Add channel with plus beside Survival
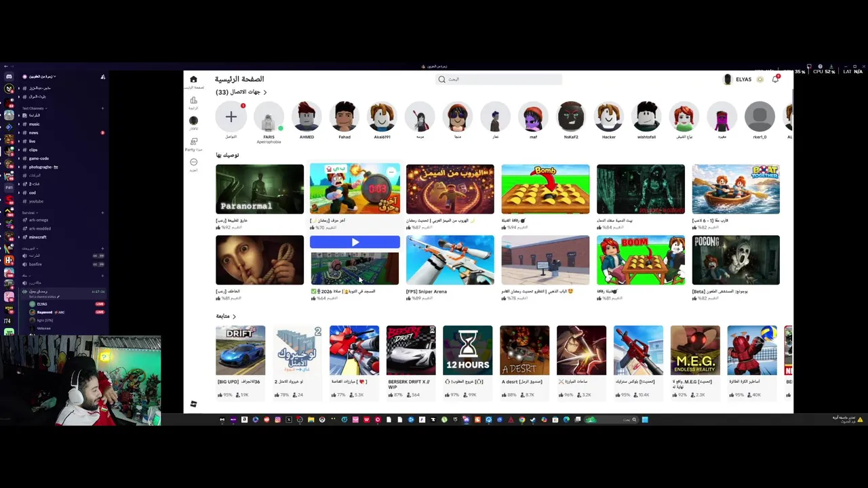Image resolution: width=868 pixels, height=488 pixels. (102, 213)
